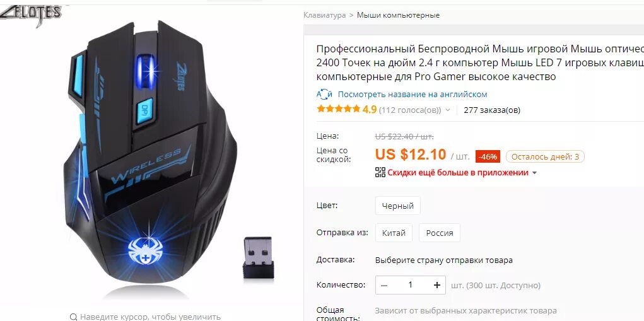Click the five-star rating icons
The image size is (644, 321).
click(339, 109)
